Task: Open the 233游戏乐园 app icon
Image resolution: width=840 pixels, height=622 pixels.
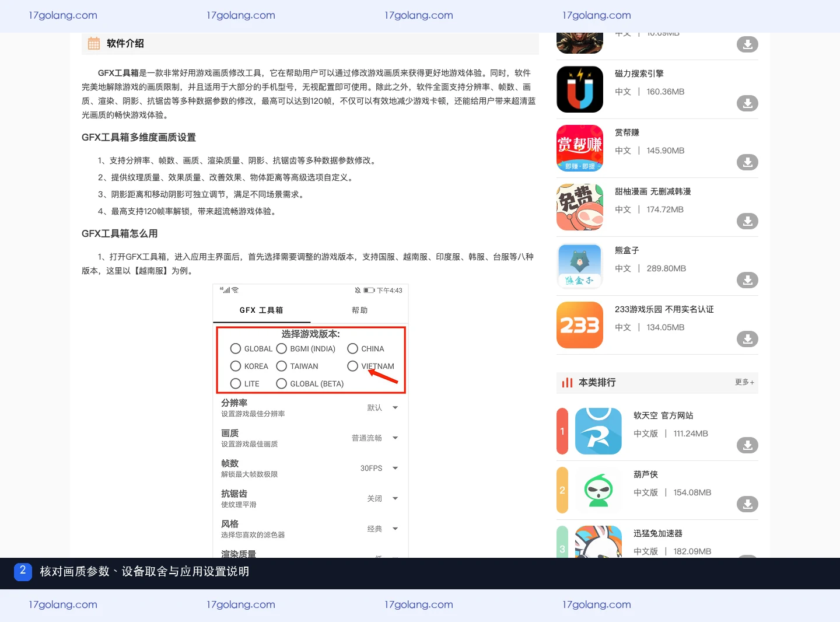Action: pos(580,325)
